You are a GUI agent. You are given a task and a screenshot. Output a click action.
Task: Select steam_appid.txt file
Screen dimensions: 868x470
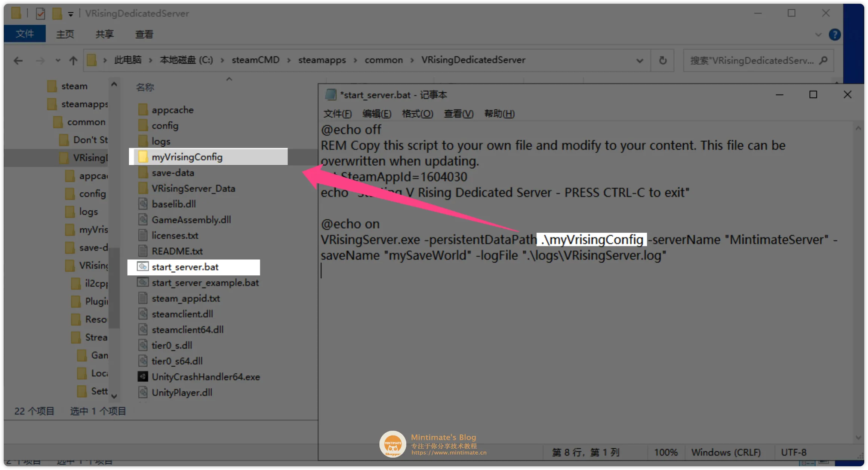pos(179,298)
